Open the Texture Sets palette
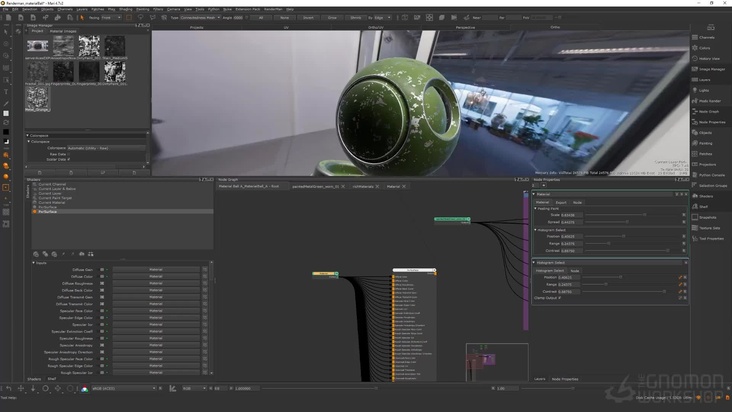 pyautogui.click(x=709, y=228)
